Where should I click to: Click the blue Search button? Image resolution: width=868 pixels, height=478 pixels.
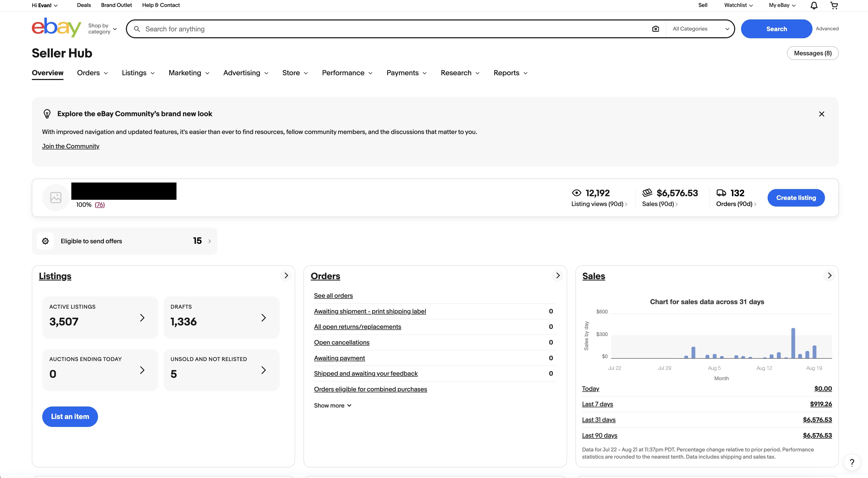tap(776, 29)
